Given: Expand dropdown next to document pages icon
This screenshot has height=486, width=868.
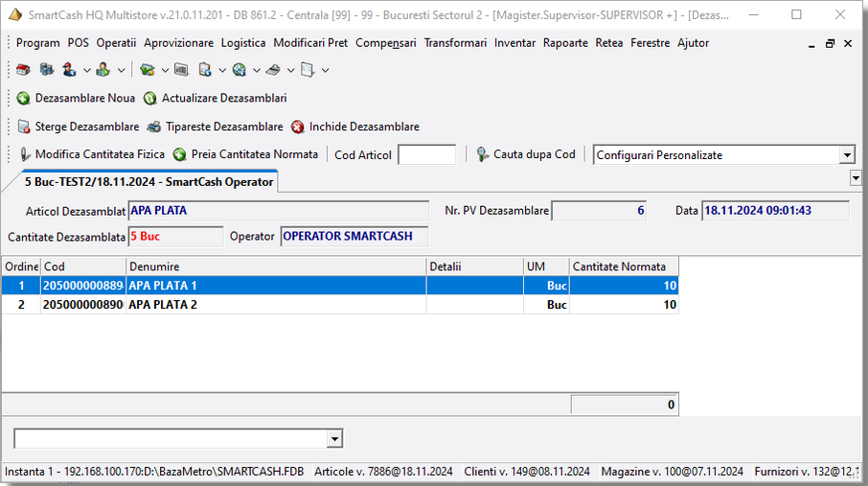Looking at the screenshot, I should click(326, 70).
